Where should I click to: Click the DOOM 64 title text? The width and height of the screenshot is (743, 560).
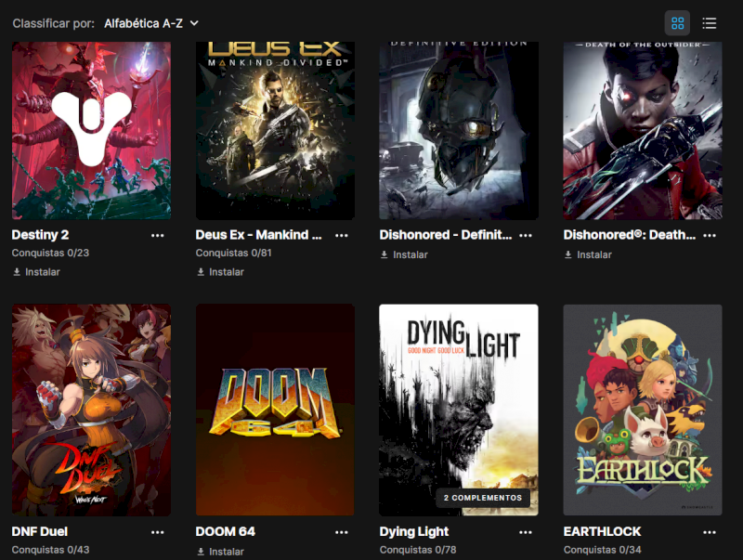(x=226, y=531)
